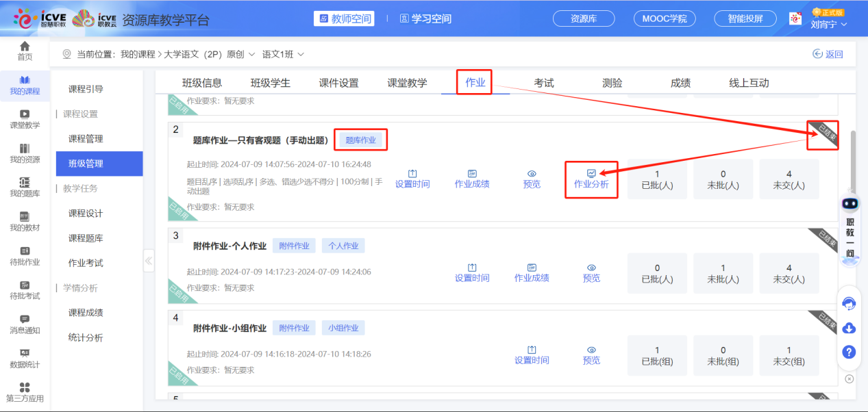Switch to the 考试 tab
Viewport: 868px width, 412px height.
point(543,81)
